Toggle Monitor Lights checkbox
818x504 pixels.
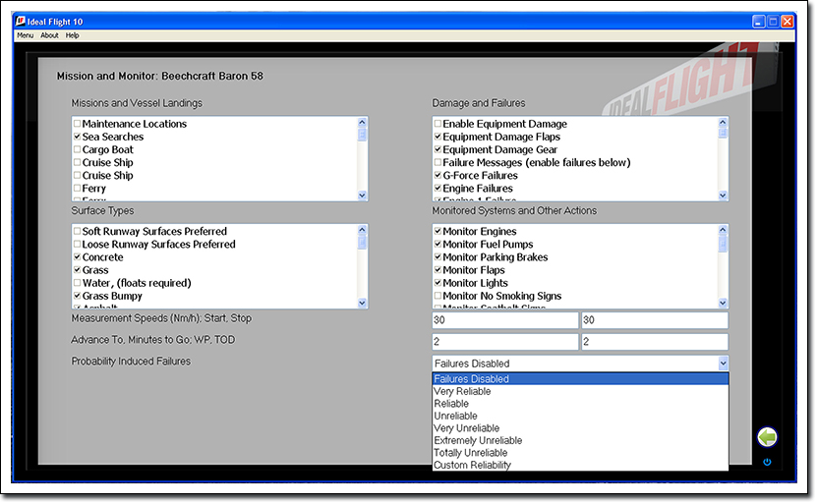pyautogui.click(x=438, y=283)
